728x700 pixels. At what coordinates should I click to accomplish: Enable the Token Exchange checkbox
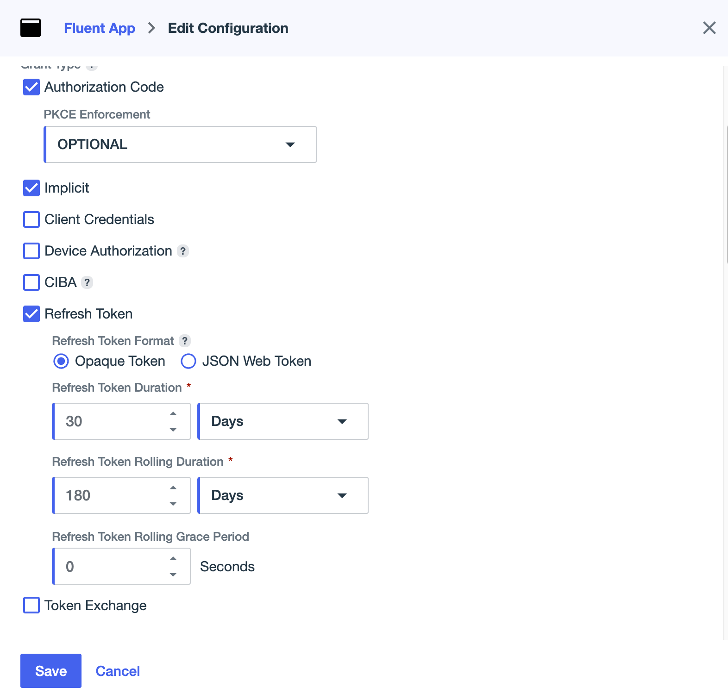point(31,605)
